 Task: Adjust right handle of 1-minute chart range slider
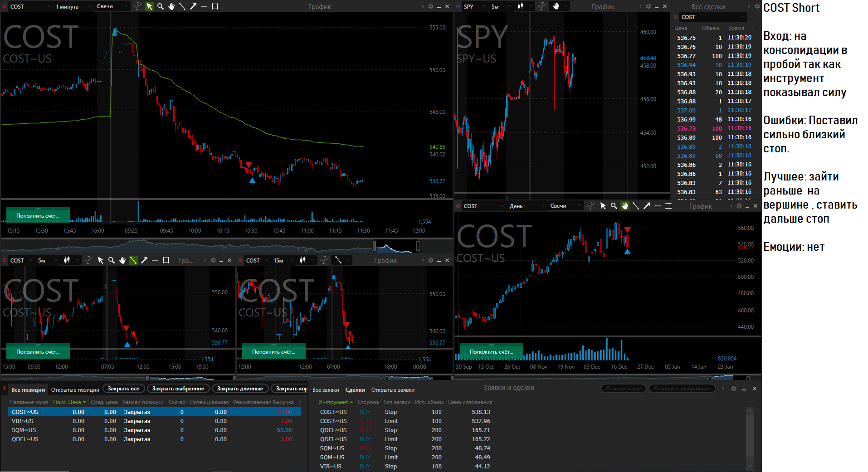coord(418,246)
